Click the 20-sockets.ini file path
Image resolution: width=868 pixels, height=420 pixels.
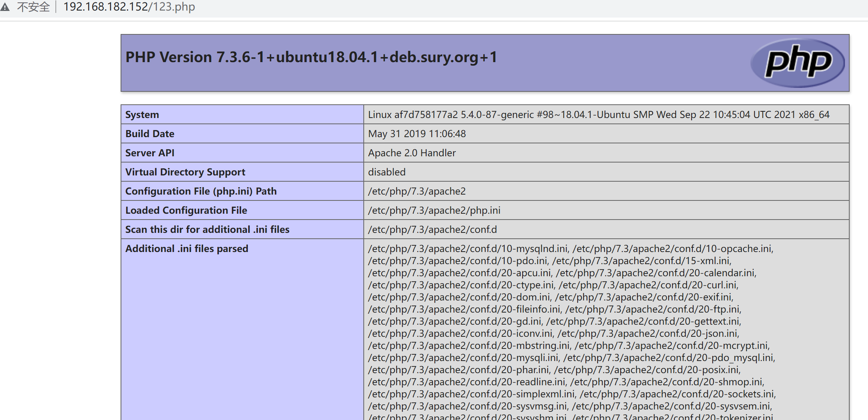pyautogui.click(x=677, y=394)
